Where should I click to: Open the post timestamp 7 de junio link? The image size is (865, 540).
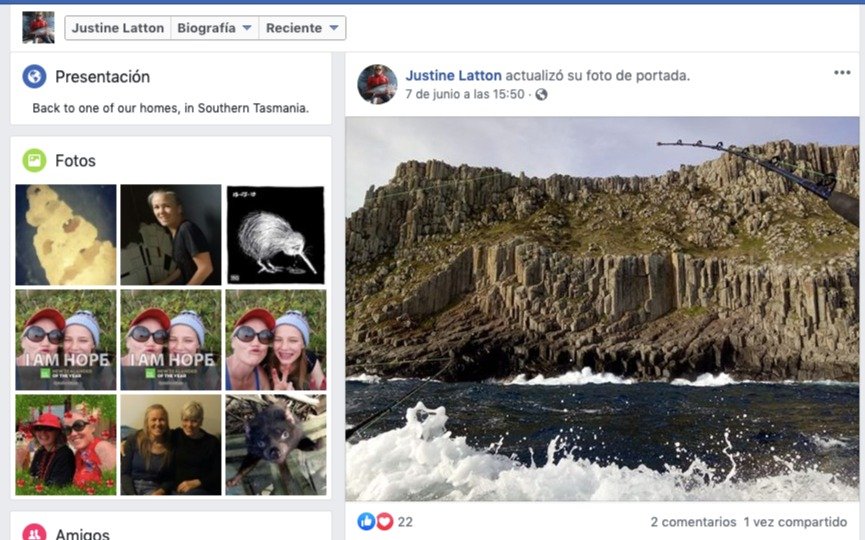[x=464, y=94]
